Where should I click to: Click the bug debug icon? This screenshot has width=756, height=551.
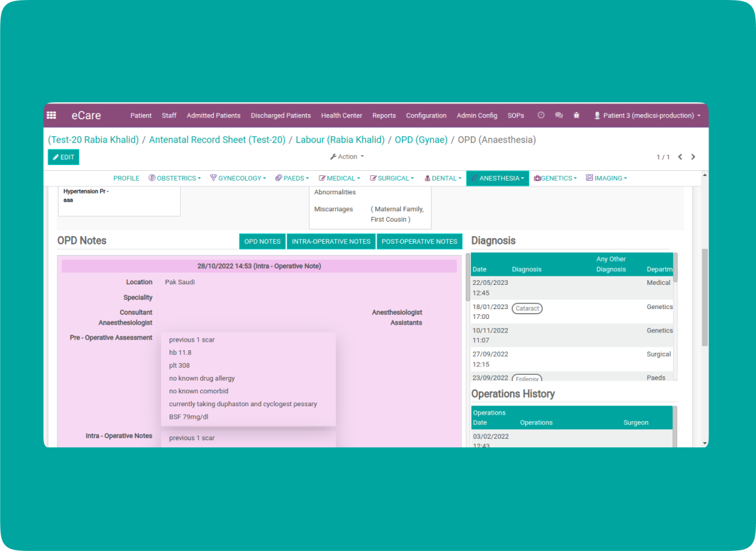577,115
